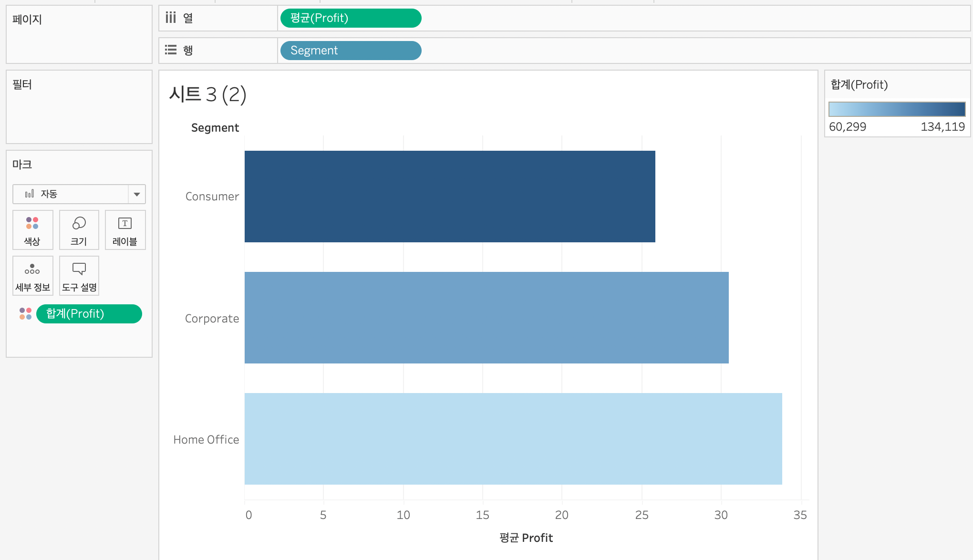The image size is (973, 560).
Task: Select the 평균(Profit) pill in columns
Action: coord(351,18)
